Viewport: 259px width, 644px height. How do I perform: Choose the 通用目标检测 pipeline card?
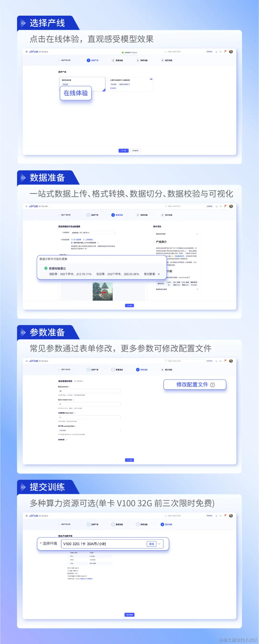click(82, 84)
